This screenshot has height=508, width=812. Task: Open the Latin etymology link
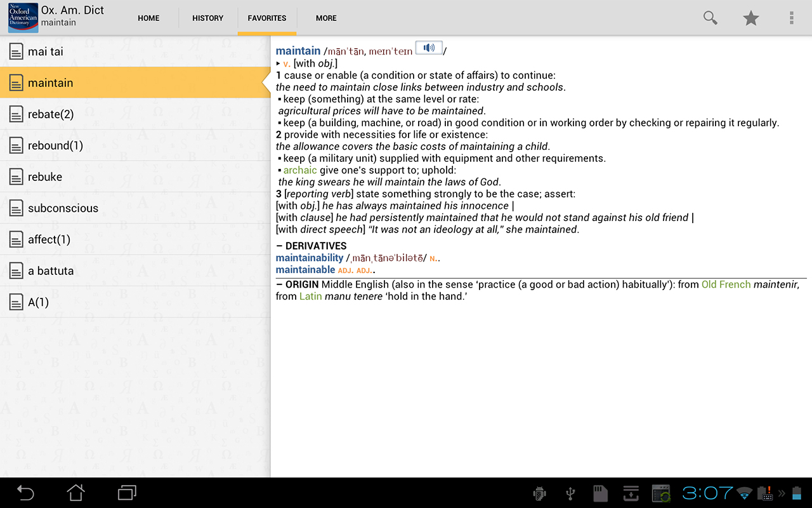[310, 296]
